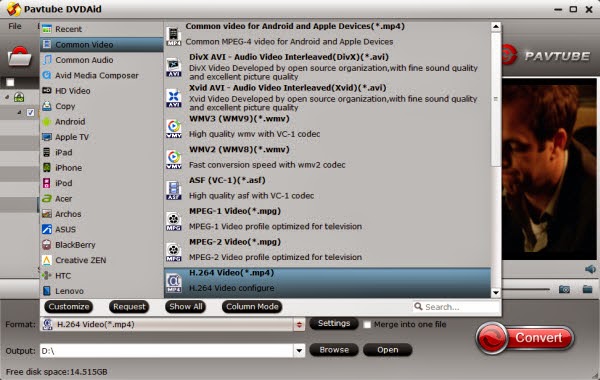Click the Archos brand icon
The height and width of the screenshot is (380, 600).
tap(47, 214)
